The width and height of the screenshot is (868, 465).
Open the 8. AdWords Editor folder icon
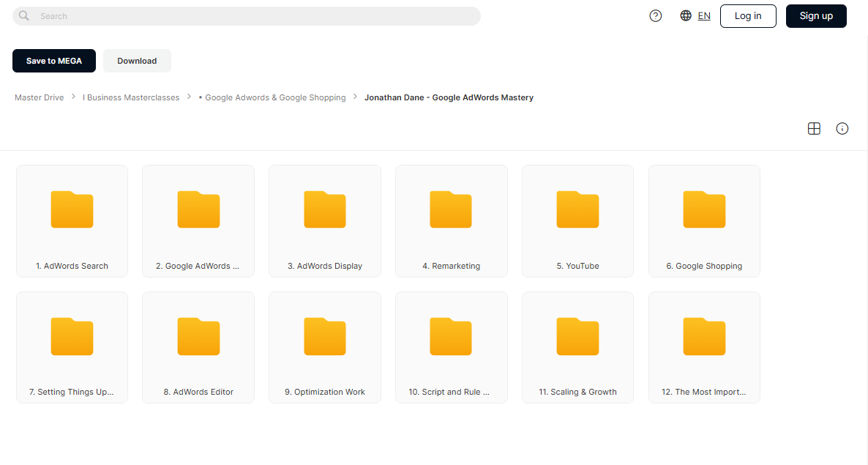(198, 336)
